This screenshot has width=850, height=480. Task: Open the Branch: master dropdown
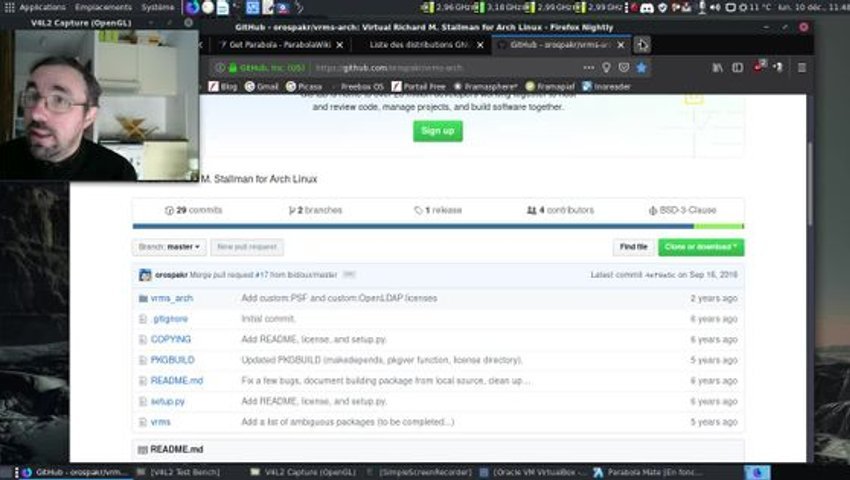tap(169, 247)
